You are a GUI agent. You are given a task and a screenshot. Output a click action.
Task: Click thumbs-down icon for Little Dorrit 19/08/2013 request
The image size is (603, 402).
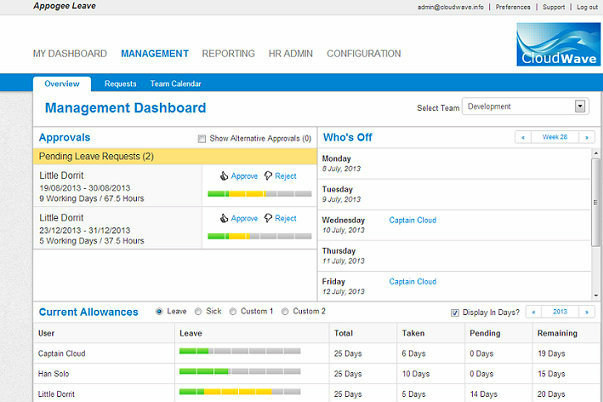click(268, 176)
